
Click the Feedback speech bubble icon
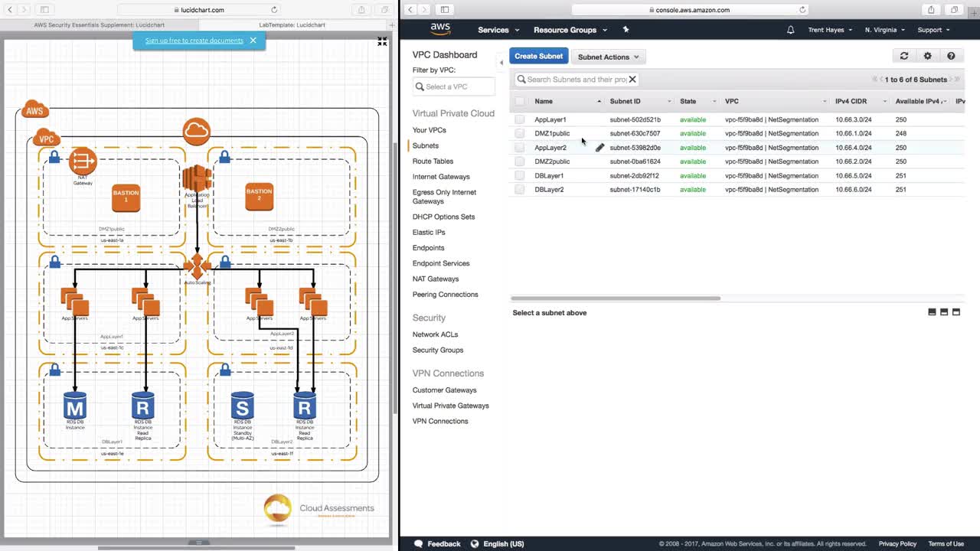tap(418, 544)
